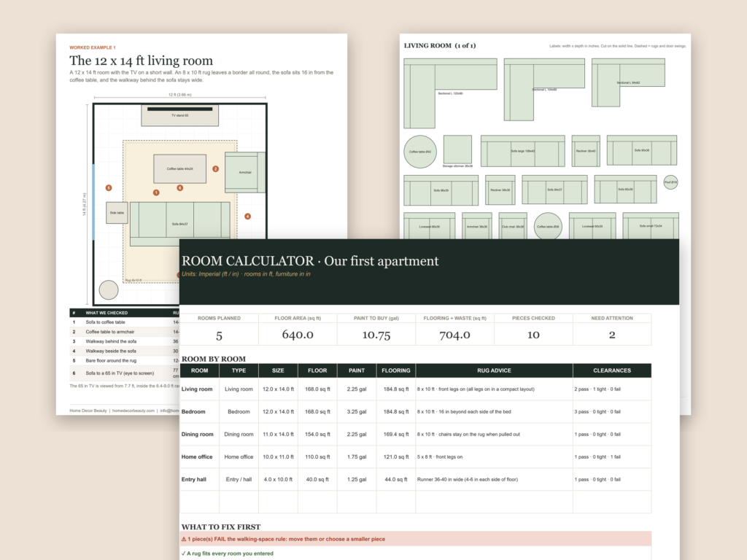The image size is (747, 560).
Task: Click the 'Units: Imperial (ft / in)' subtitle
Action: point(246,274)
